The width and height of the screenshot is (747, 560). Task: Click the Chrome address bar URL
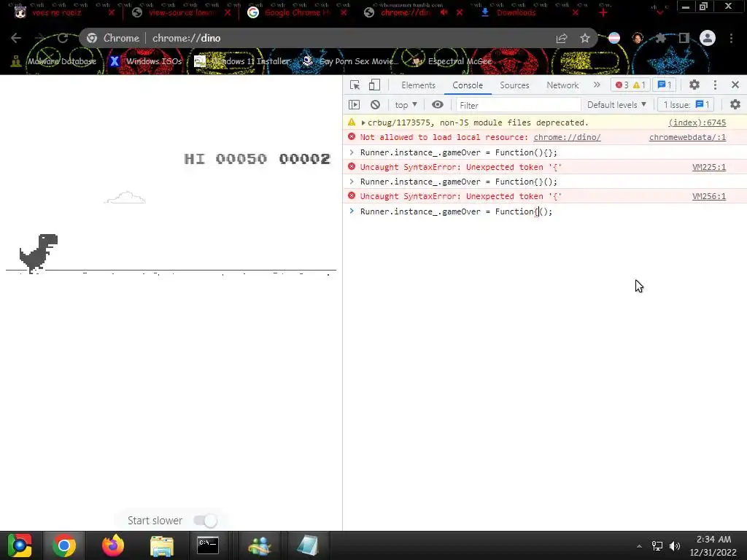coord(186,38)
